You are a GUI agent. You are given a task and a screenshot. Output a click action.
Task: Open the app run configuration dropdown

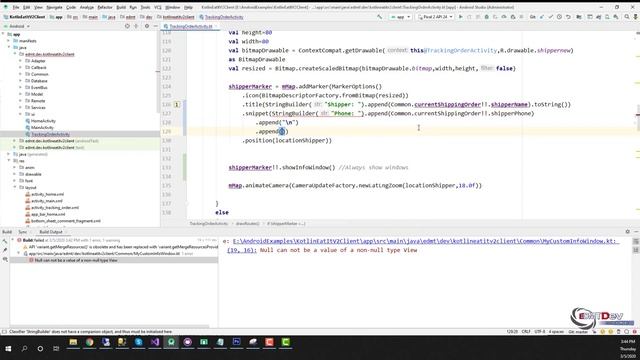click(x=400, y=17)
